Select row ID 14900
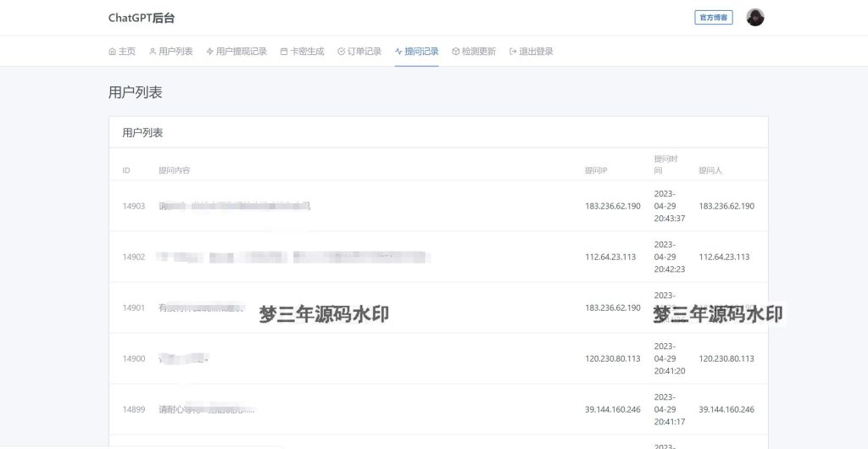 click(133, 359)
